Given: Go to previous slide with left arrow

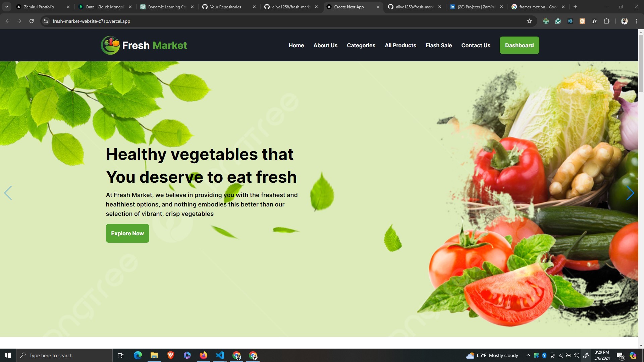Looking at the screenshot, I should point(8,193).
